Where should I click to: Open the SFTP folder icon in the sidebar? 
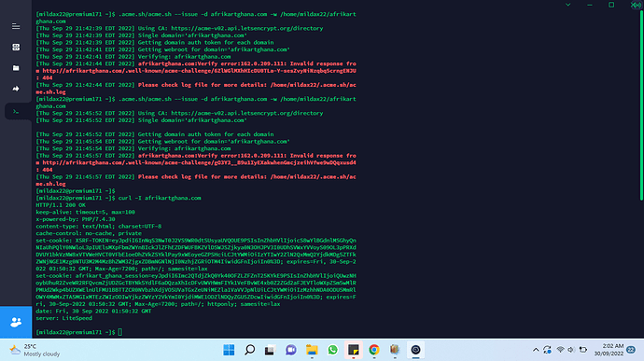16,68
